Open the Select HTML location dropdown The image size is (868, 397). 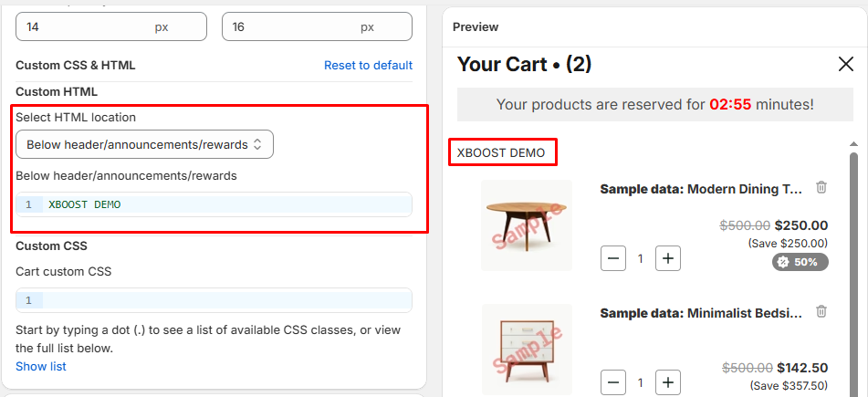coord(144,144)
